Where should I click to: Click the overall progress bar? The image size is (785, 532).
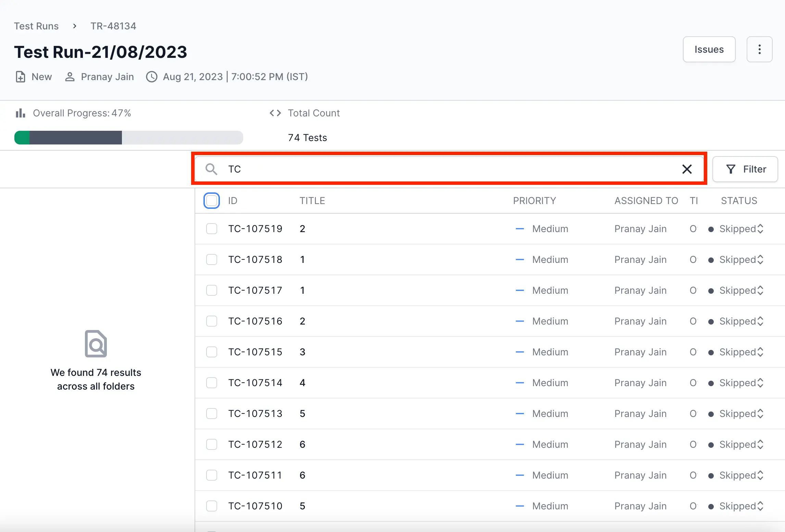pos(128,138)
